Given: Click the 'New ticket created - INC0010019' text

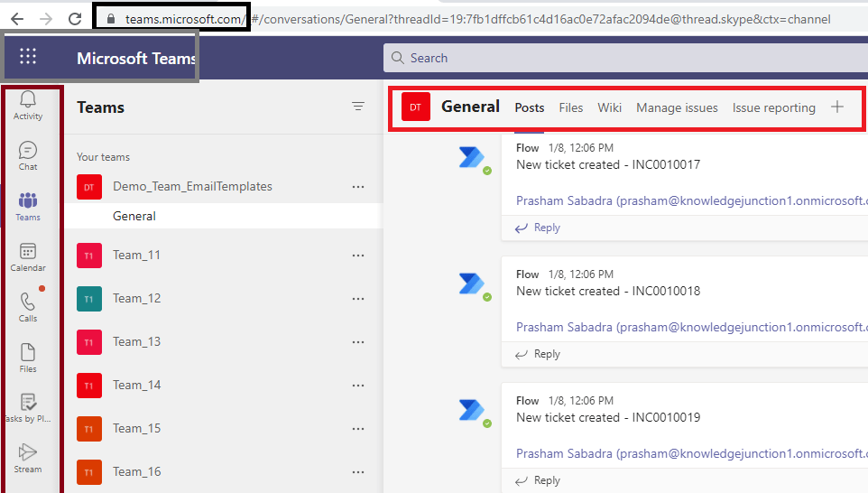Looking at the screenshot, I should [x=608, y=417].
